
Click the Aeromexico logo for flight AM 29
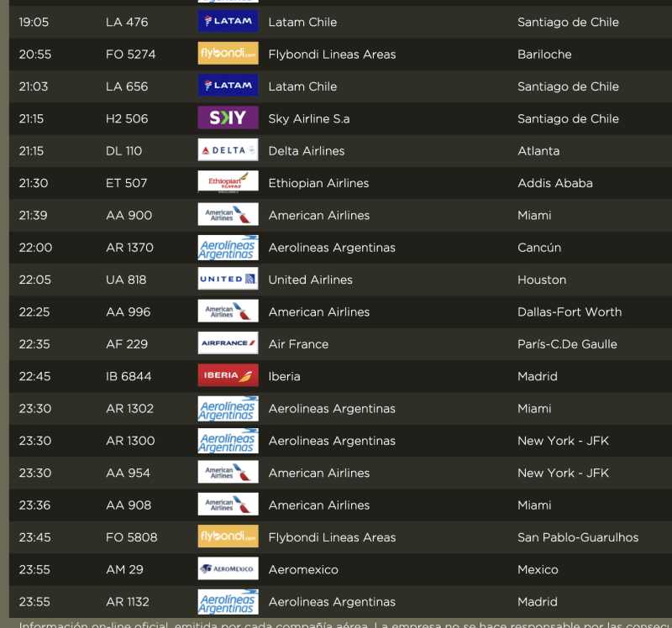click(228, 568)
